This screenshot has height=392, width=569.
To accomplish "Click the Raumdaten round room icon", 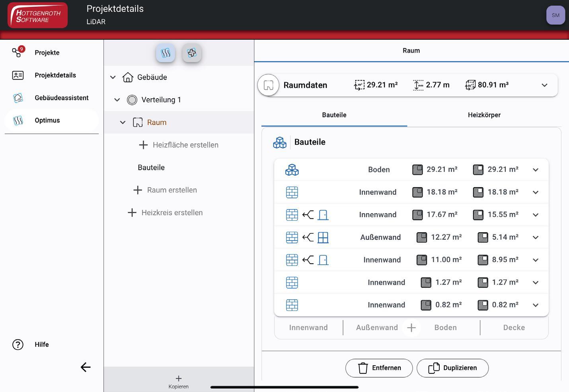I will pos(269,85).
